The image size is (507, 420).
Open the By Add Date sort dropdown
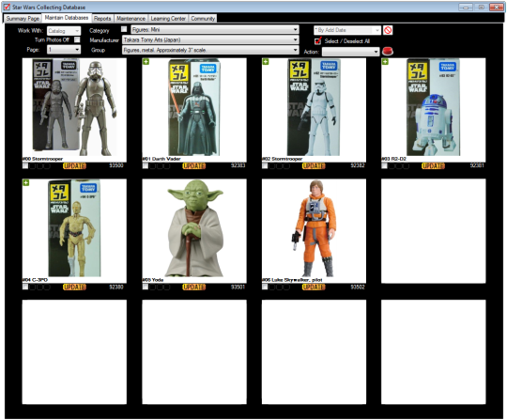click(347, 30)
